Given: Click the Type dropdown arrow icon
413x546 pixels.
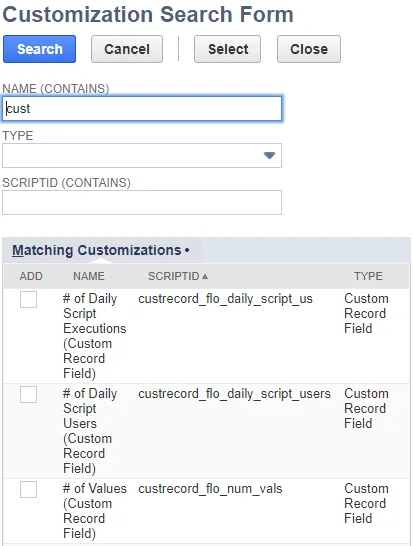Looking at the screenshot, I should [x=269, y=155].
